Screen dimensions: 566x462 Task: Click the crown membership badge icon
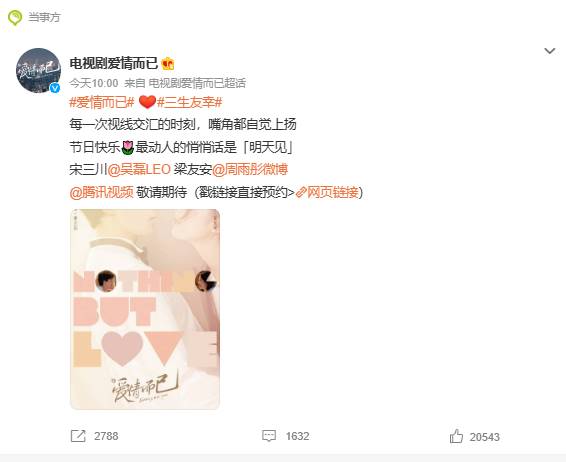168,64
